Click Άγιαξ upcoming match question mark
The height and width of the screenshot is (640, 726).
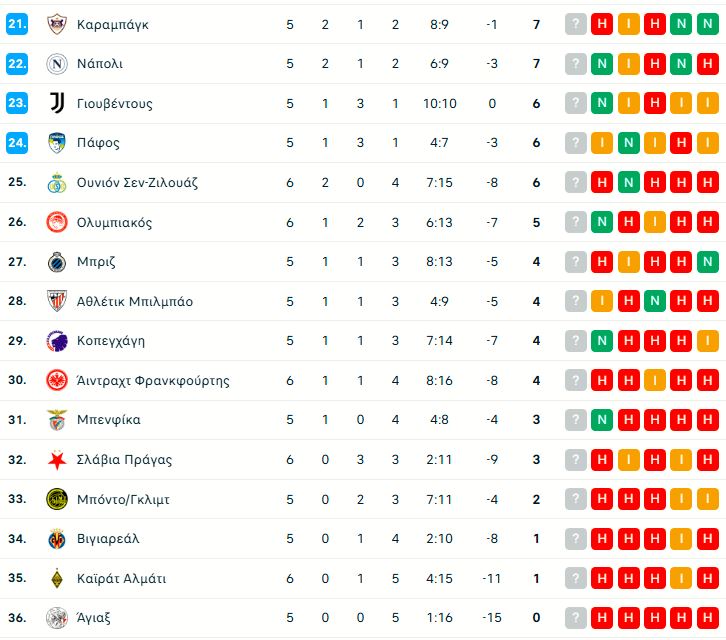coord(575,618)
